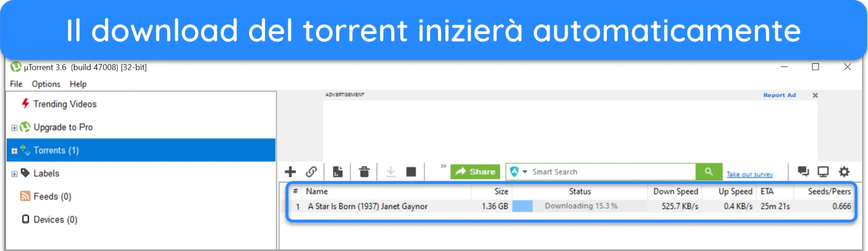Sort by the Size column header

492,191
